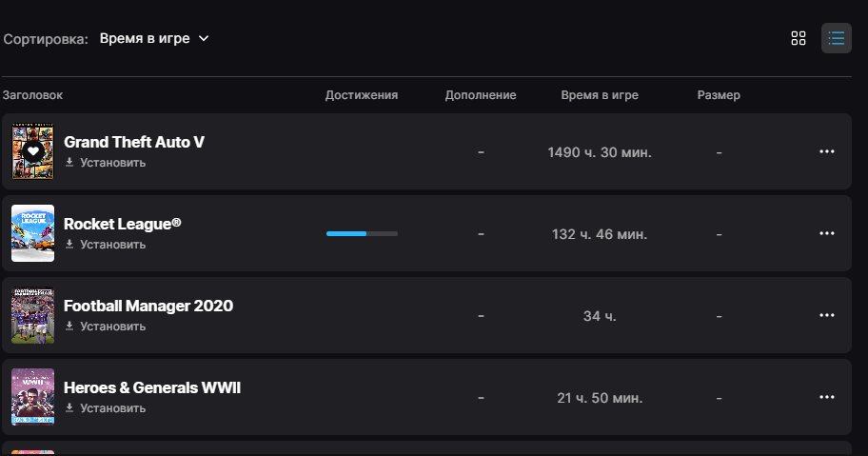Open Heroes & Generals WWII cover thumbnail
The image size is (868, 456).
[33, 397]
